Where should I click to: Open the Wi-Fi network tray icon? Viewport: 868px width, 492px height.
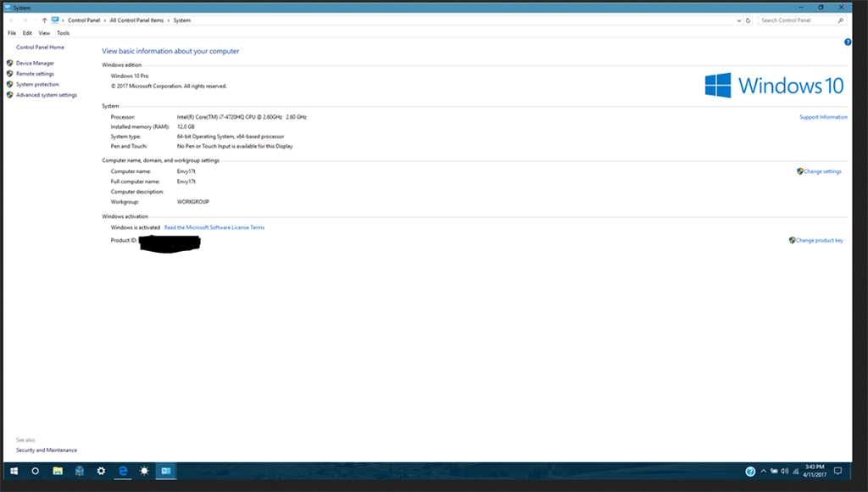coord(795,472)
